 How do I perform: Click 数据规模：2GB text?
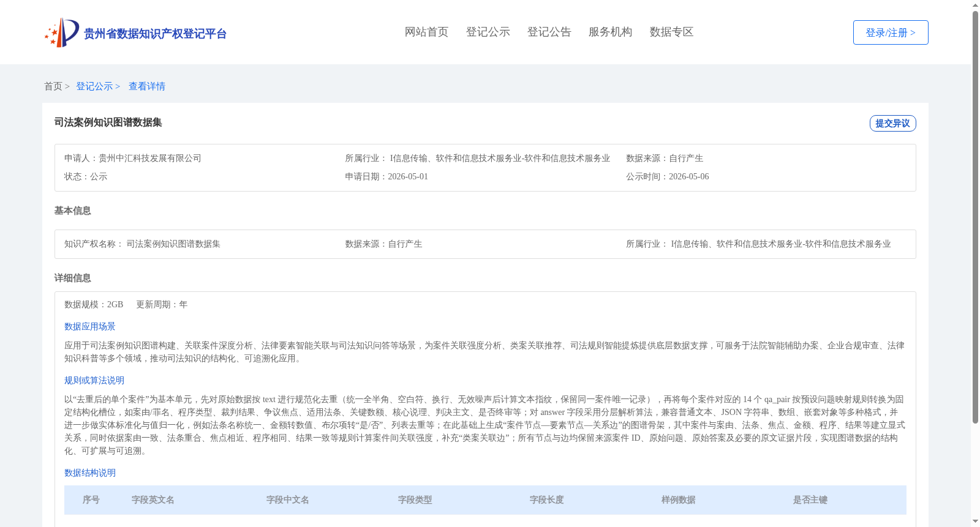(94, 304)
